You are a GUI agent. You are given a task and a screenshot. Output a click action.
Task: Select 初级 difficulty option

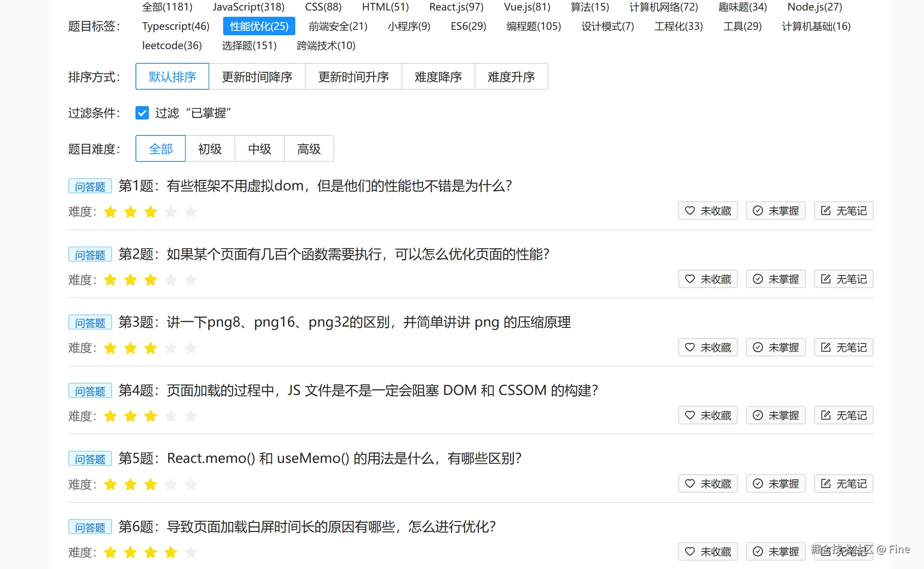pos(210,148)
